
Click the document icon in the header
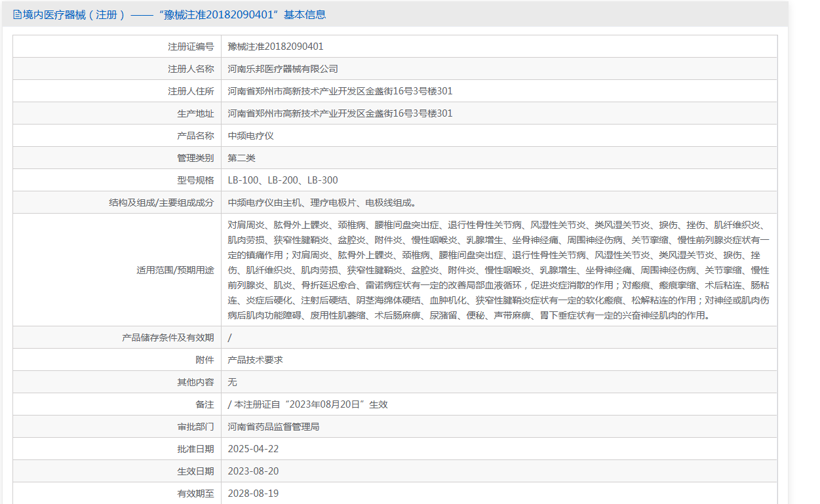click(x=17, y=14)
